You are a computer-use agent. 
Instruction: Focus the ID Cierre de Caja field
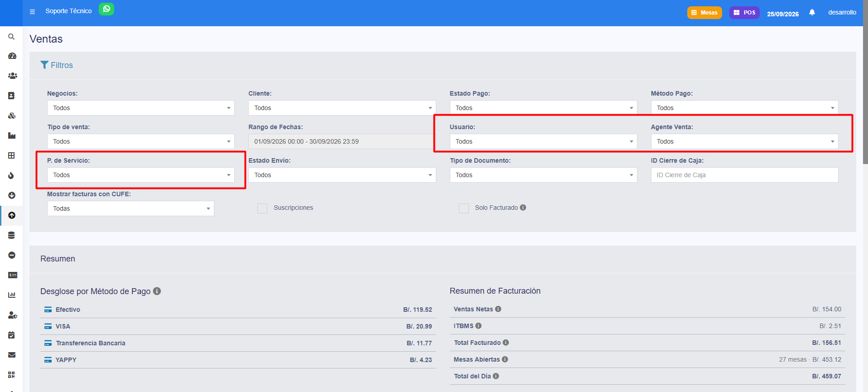744,175
